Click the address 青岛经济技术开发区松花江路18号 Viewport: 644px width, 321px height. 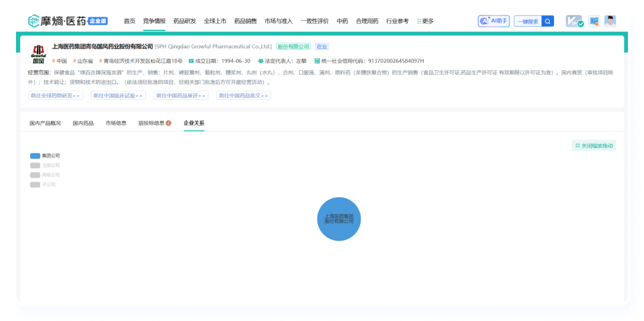click(140, 61)
